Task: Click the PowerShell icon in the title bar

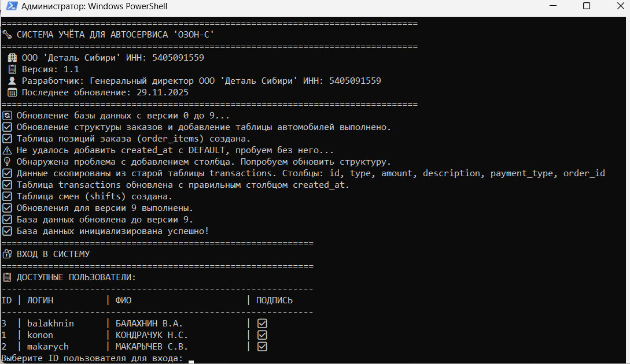Action: [x=12, y=6]
